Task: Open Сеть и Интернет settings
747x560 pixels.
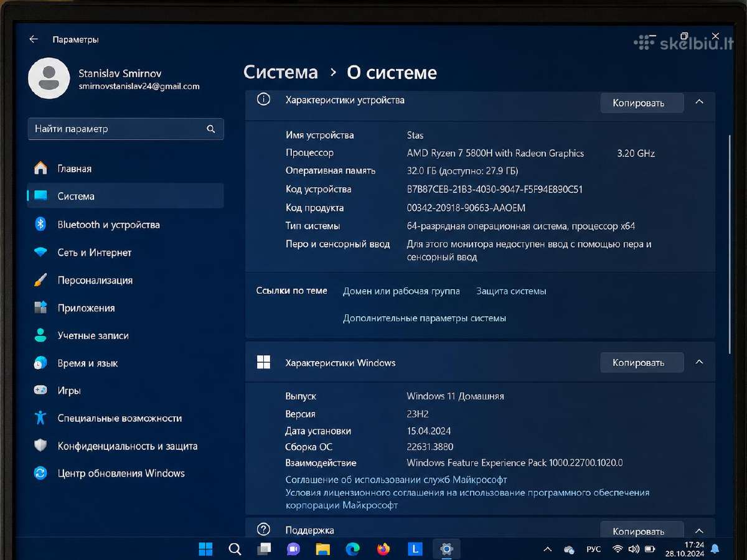Action: click(125, 253)
